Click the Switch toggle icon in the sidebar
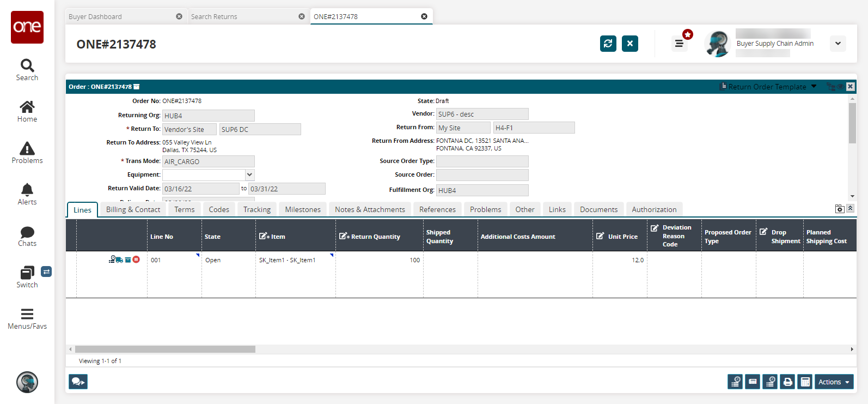 tap(46, 272)
